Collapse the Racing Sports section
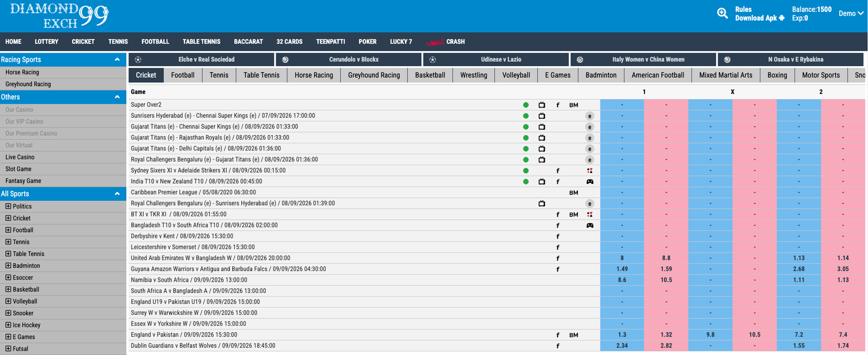 click(x=117, y=60)
